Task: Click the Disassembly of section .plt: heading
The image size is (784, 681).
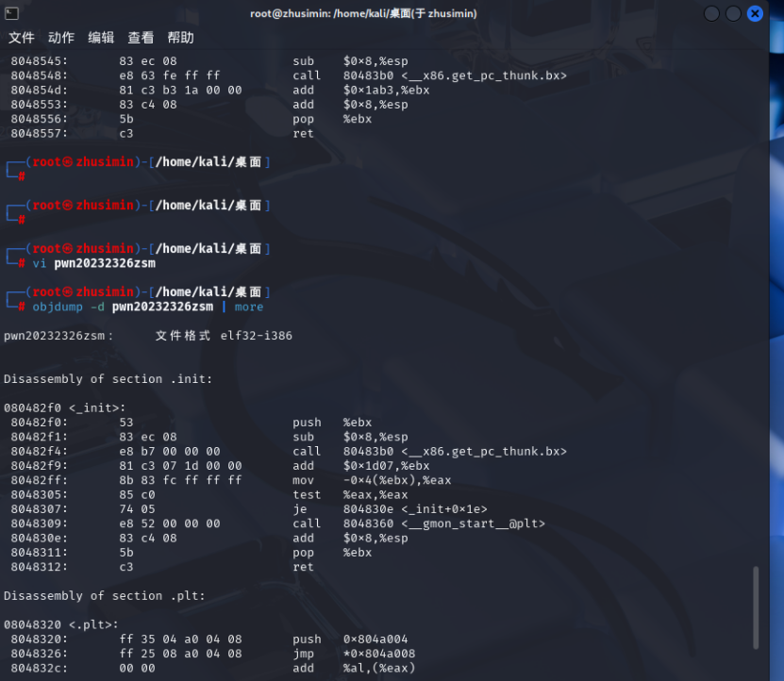Action: point(105,595)
